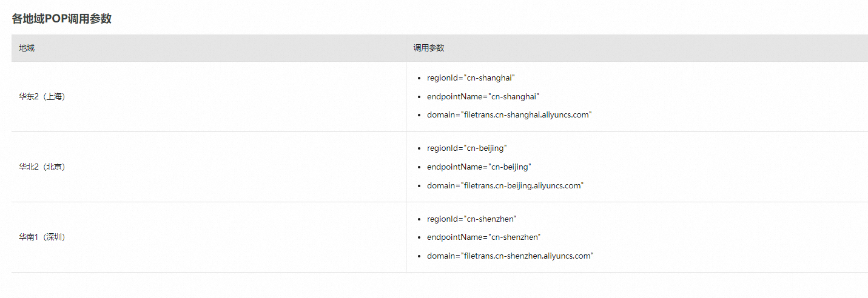Select the 华东2（上海） region cell

(42, 96)
